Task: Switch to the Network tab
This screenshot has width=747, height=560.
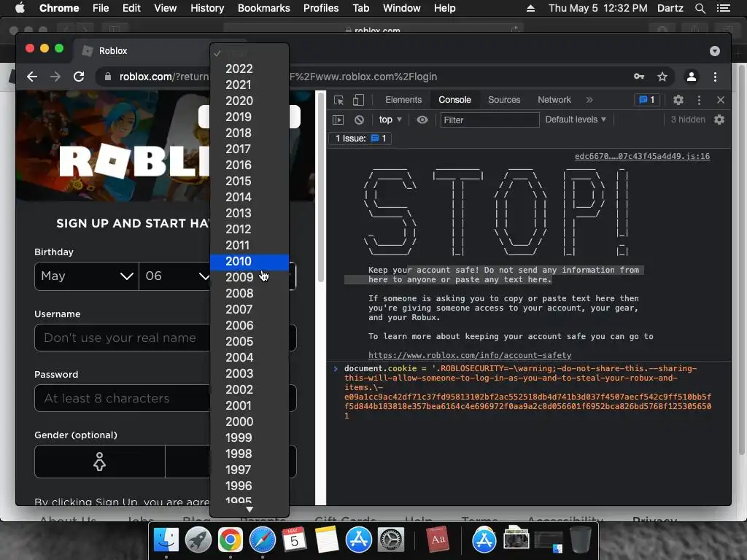Action: (x=554, y=100)
